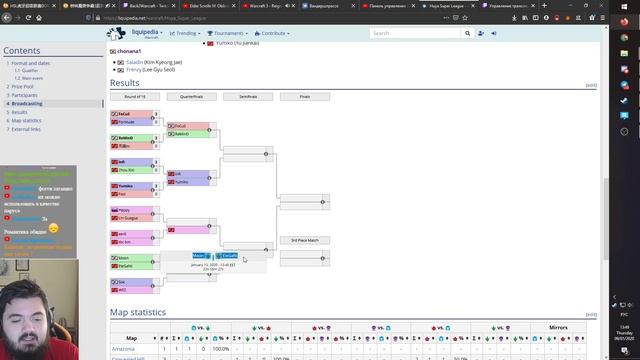640x360 pixels.
Task: Mute audio on the Warcraft 3 tab
Action: pos(287,6)
